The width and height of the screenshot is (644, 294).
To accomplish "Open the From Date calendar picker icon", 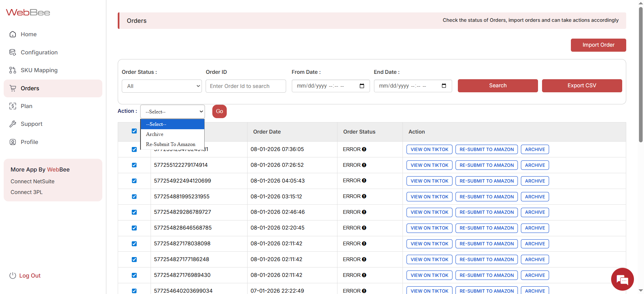I will [x=362, y=86].
